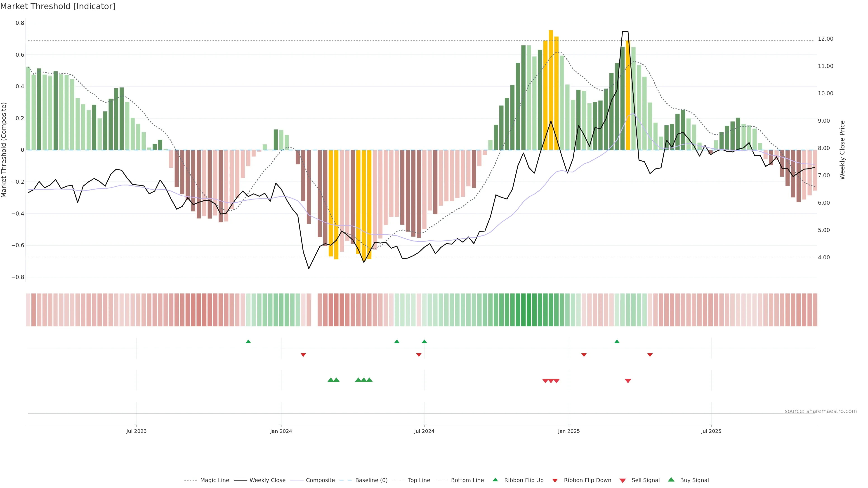Click the Ribbon Flip Up legend triangle icon
This screenshot has height=488, width=868.
pos(495,480)
